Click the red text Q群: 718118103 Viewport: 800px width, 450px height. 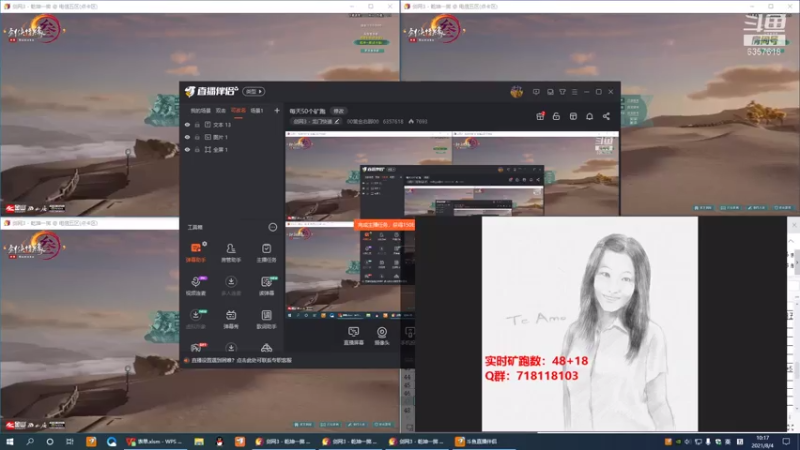(531, 376)
